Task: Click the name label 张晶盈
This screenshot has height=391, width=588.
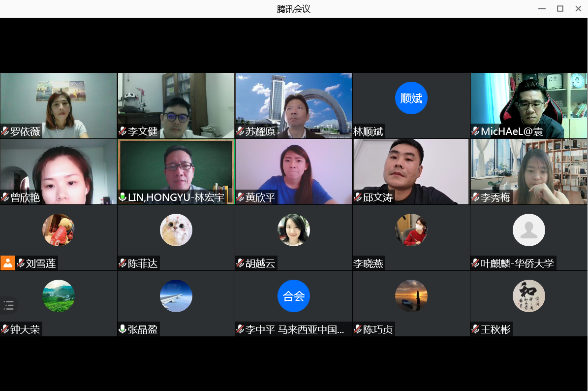Action: point(143,329)
